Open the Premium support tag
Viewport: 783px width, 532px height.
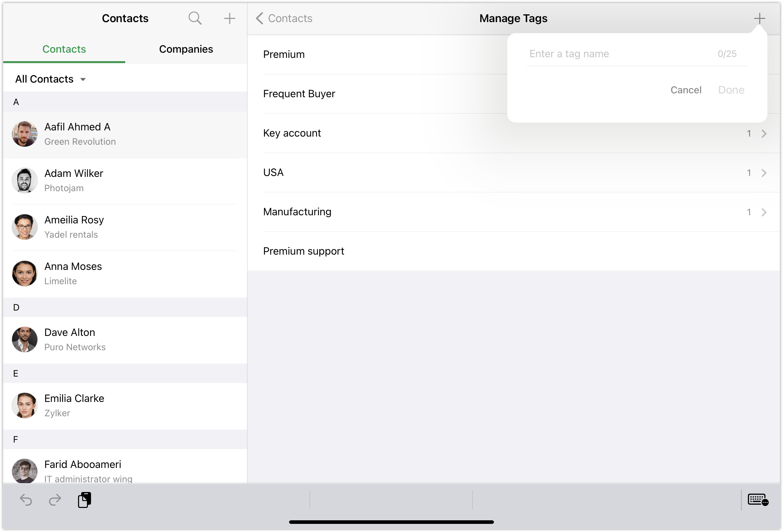point(304,251)
